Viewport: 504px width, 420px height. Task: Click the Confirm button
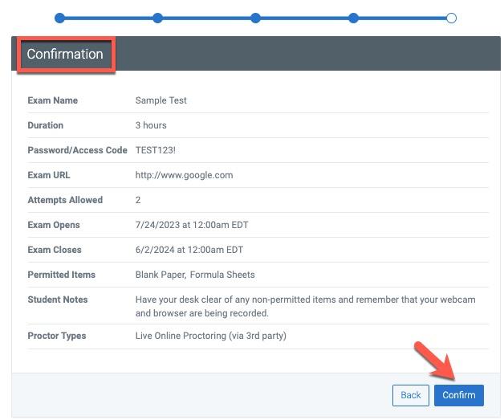tap(459, 395)
